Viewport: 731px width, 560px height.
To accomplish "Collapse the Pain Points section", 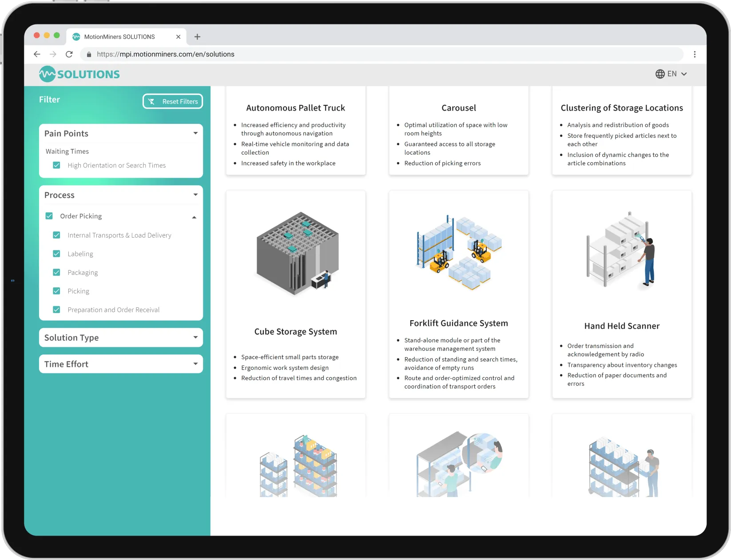I will 195,133.
